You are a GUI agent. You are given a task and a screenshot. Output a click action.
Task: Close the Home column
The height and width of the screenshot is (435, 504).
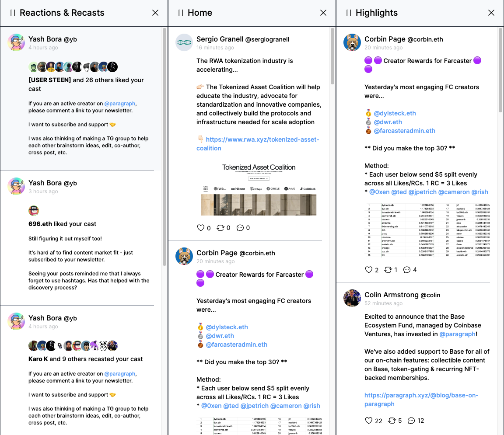[x=323, y=13]
